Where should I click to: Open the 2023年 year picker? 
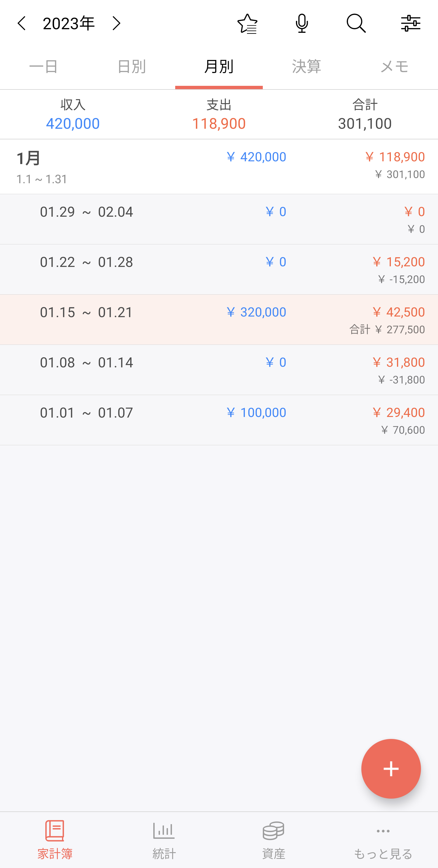[x=69, y=24]
